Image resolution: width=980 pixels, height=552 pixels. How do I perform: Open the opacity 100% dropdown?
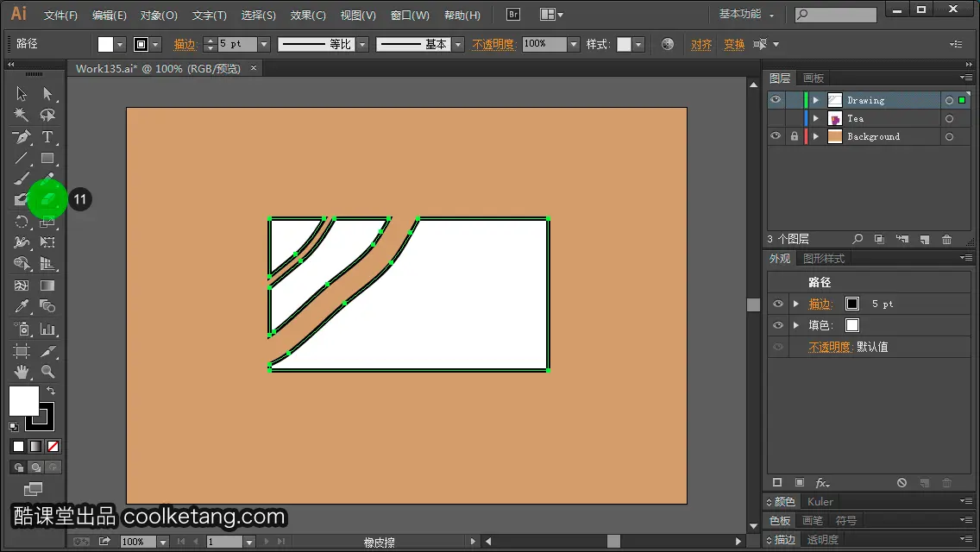click(574, 44)
